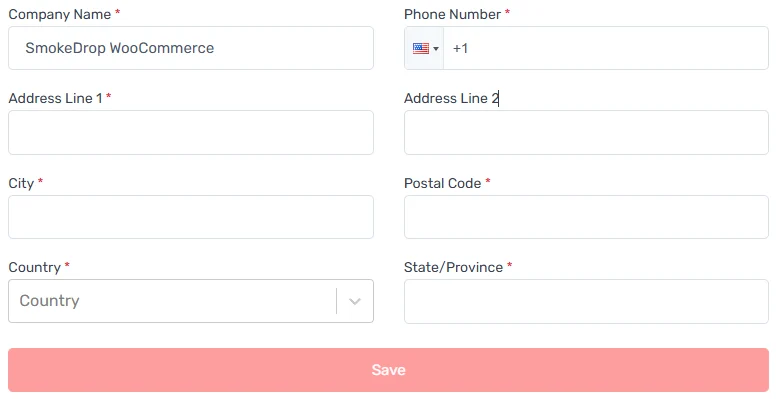This screenshot has width=776, height=399.
Task: Click the Country label above the dropdown
Action: tap(35, 267)
